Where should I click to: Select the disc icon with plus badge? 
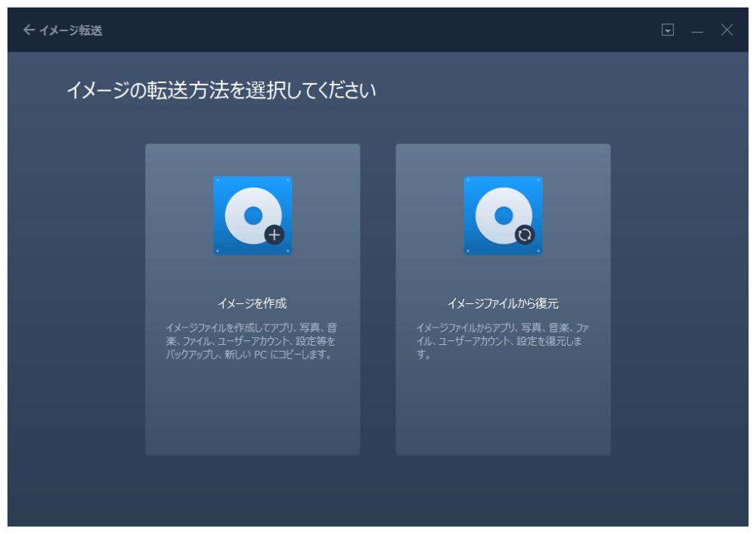(x=253, y=216)
